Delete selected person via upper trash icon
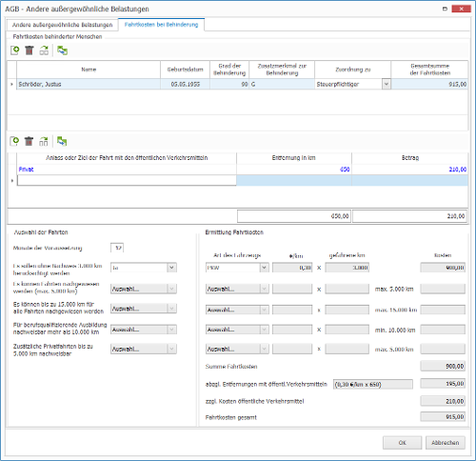The image size is (476, 461). point(30,50)
